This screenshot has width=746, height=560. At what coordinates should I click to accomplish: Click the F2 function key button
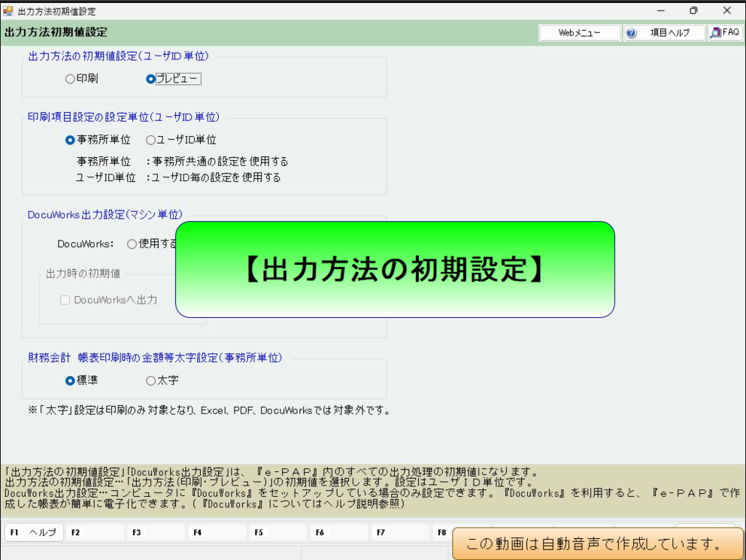tap(96, 532)
